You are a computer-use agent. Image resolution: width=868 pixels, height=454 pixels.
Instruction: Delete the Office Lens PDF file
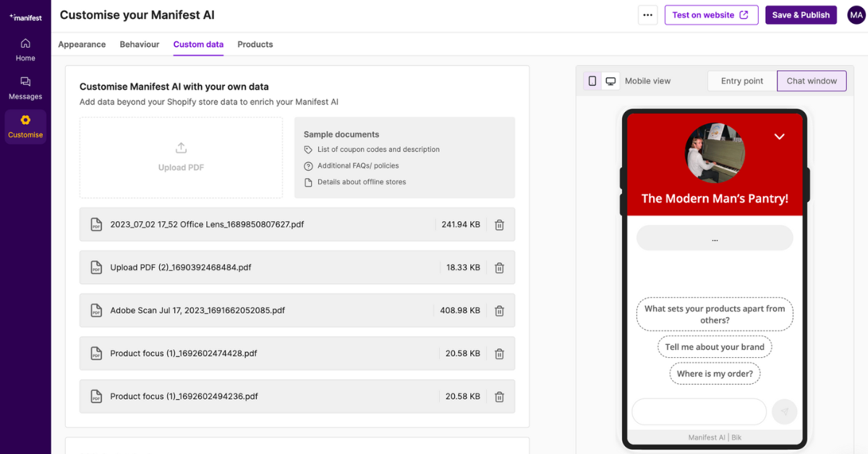pyautogui.click(x=499, y=225)
